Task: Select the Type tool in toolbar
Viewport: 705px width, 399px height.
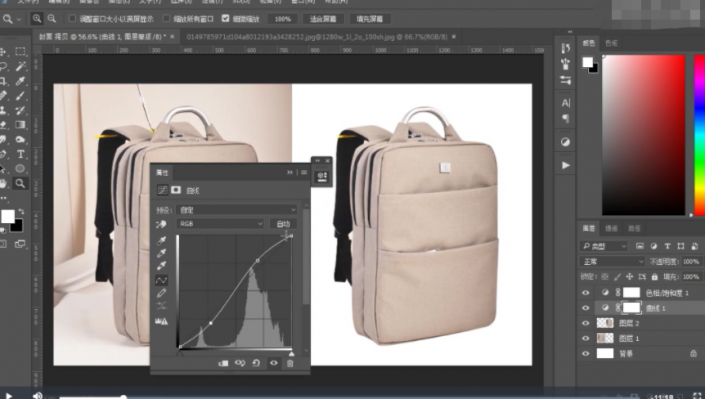Action: tap(20, 154)
